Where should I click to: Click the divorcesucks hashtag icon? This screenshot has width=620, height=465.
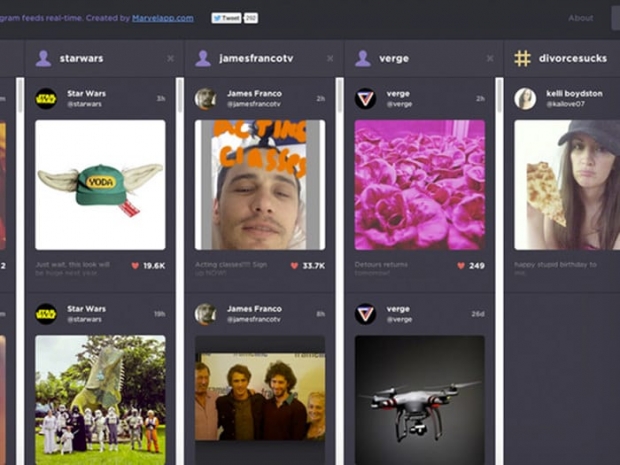coord(522,59)
